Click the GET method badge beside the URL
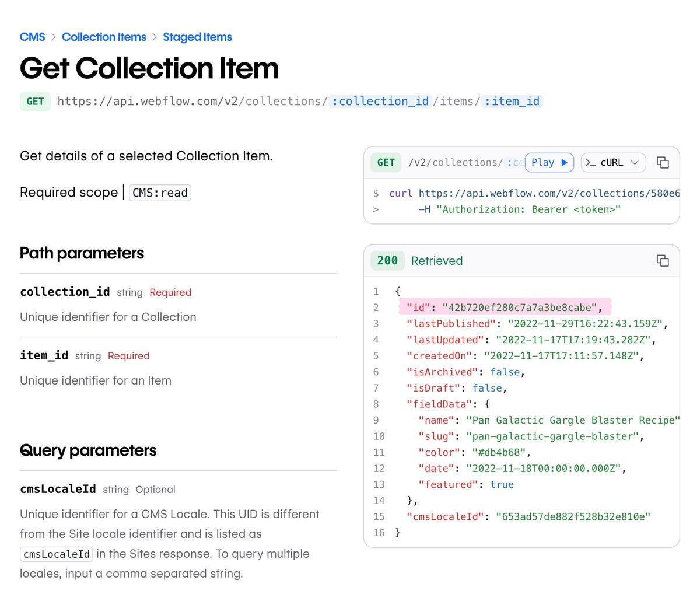700x594 pixels. [x=35, y=101]
